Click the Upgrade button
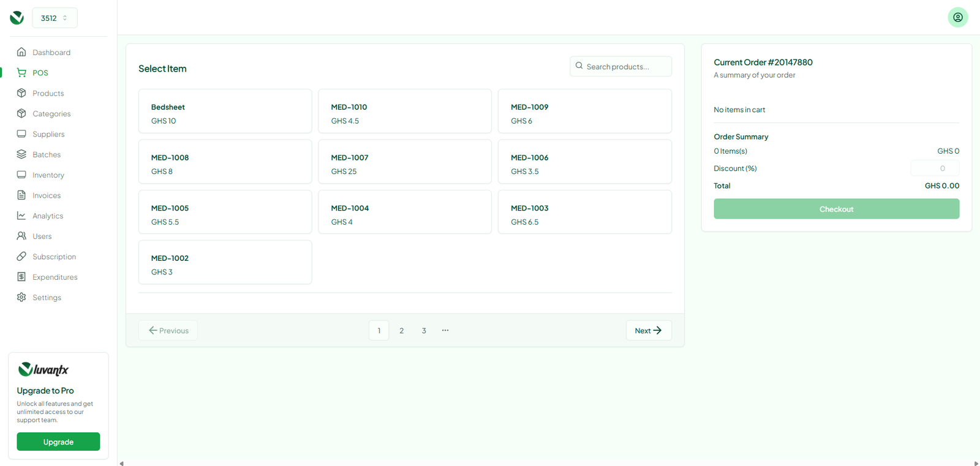The height and width of the screenshot is (466, 980). point(58,442)
